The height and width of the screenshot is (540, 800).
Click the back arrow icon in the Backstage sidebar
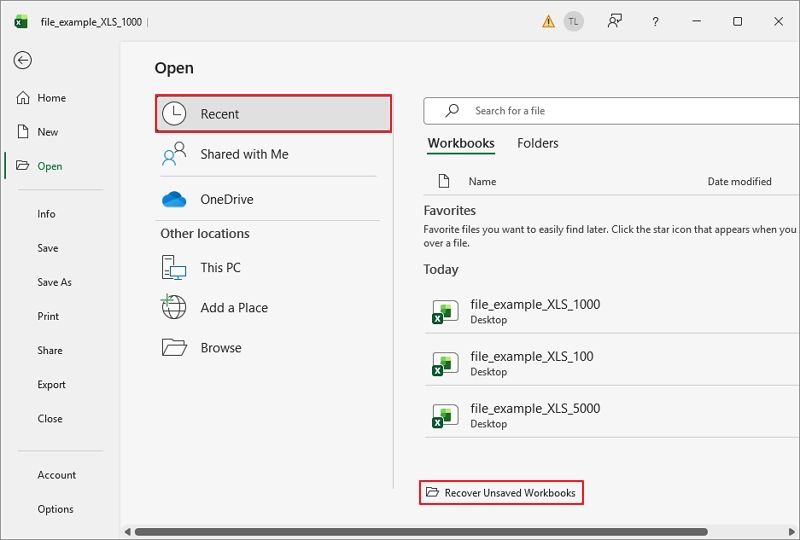coord(22,60)
